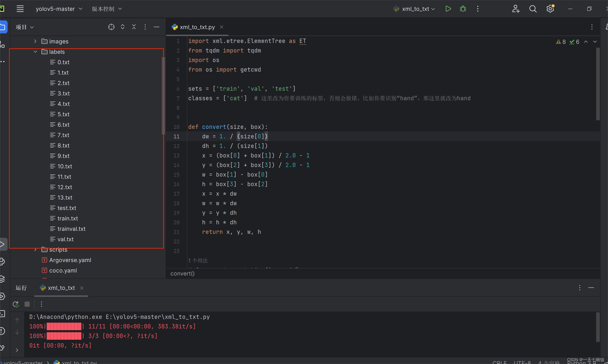Open IDE settings gear icon
Image resolution: width=608 pixels, height=364 pixels.
(550, 9)
